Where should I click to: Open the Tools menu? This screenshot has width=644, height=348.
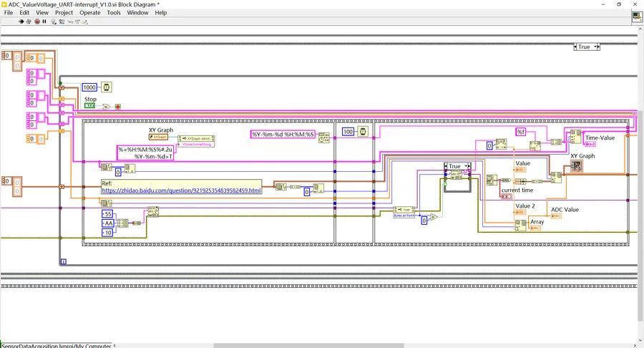point(114,12)
